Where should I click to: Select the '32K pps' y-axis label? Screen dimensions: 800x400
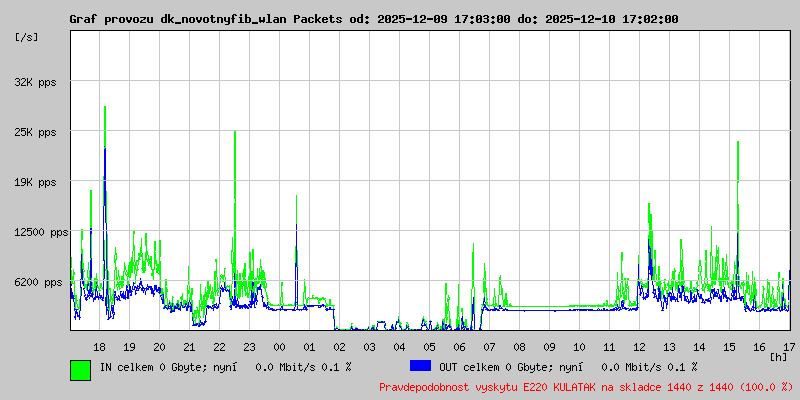click(36, 82)
